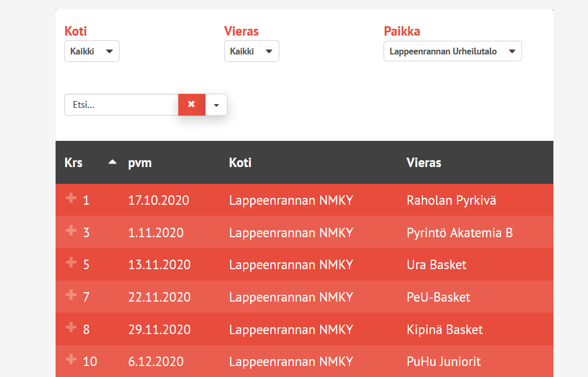Clear search with the red X button
This screenshot has height=377, width=588.
click(192, 105)
